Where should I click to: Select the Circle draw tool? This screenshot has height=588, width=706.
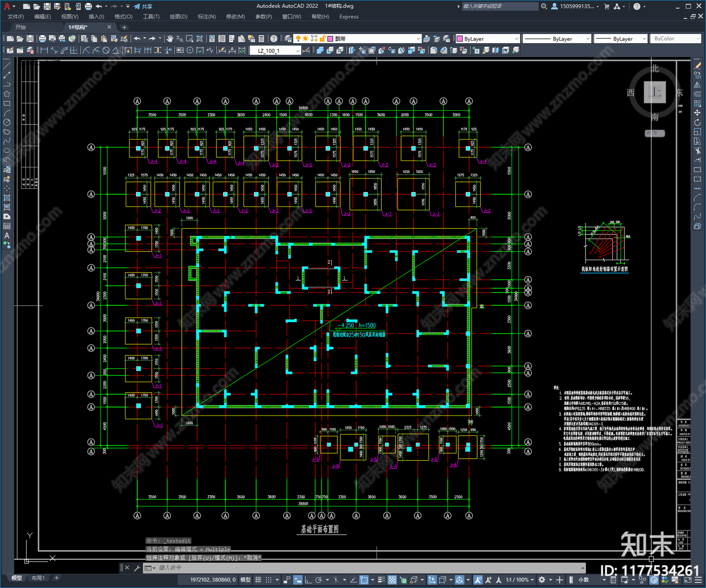pyautogui.click(x=7, y=122)
